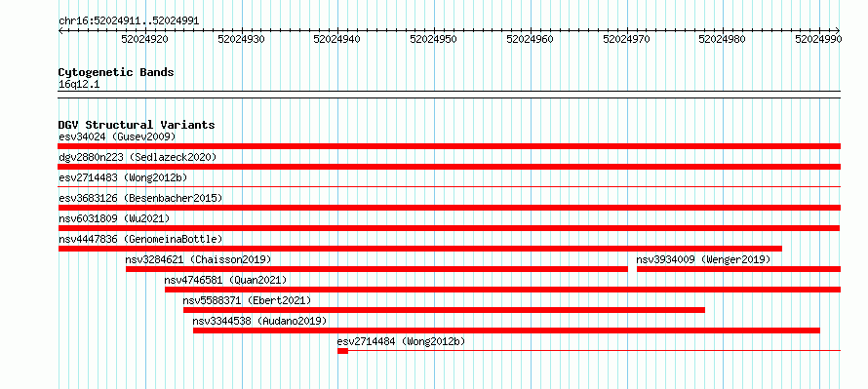Viewport: 868px width, 389px height.
Task: Click the esv34024 (Gusev2009) variant label
Action: pyautogui.click(x=117, y=136)
